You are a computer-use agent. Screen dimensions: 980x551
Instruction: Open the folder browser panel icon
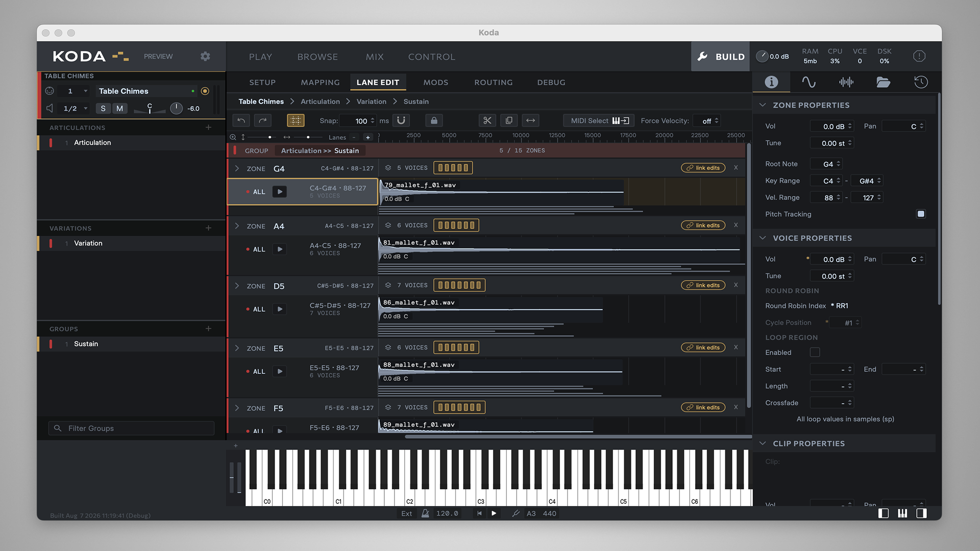[x=884, y=82]
